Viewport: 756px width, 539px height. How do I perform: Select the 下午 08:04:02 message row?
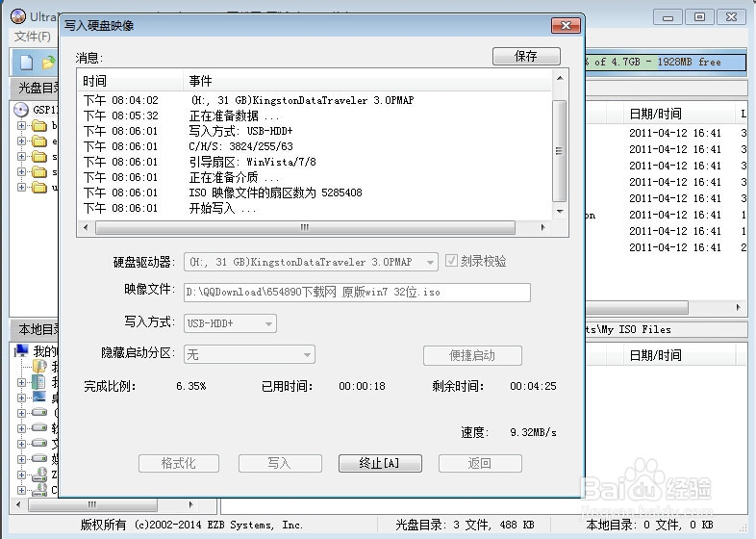click(315, 100)
